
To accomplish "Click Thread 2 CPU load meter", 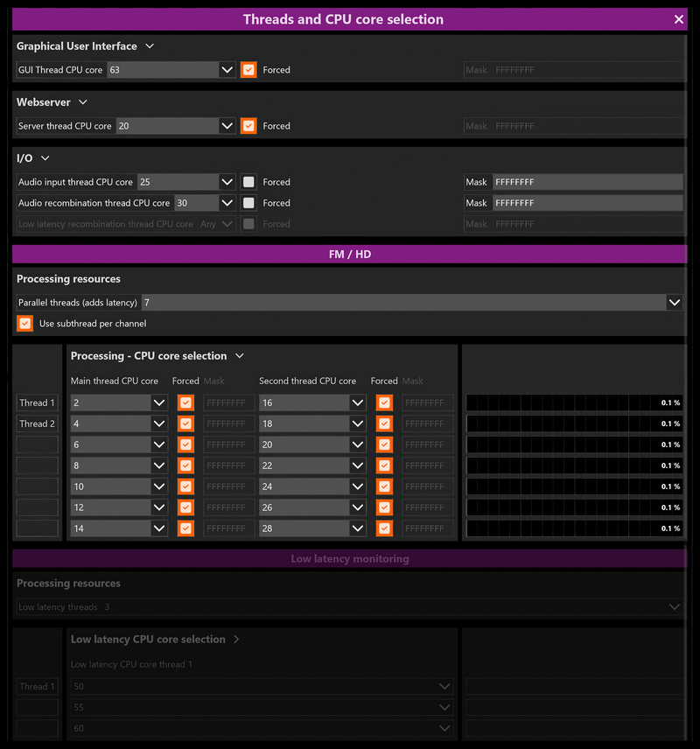I will (x=574, y=423).
